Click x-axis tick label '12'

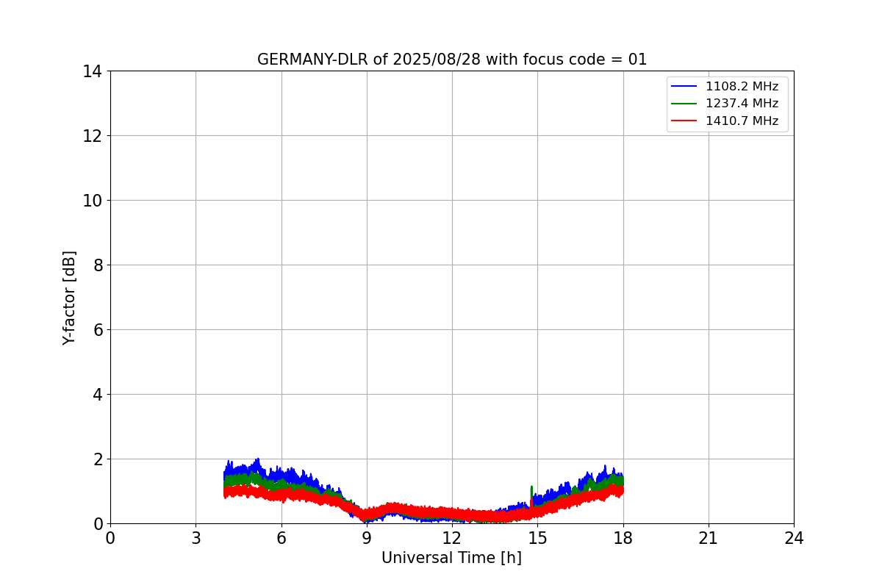coord(452,539)
